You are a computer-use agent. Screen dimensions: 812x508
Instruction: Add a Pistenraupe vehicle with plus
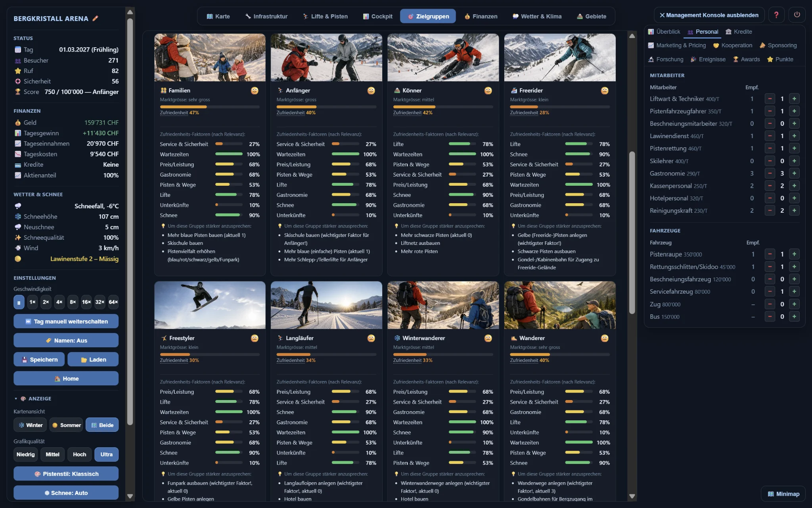794,254
